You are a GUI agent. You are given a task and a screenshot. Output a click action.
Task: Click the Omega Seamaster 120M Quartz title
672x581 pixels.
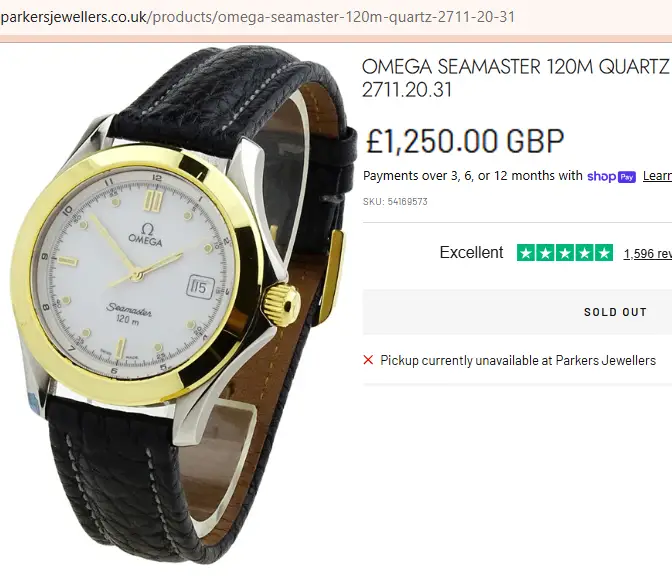pyautogui.click(x=516, y=78)
